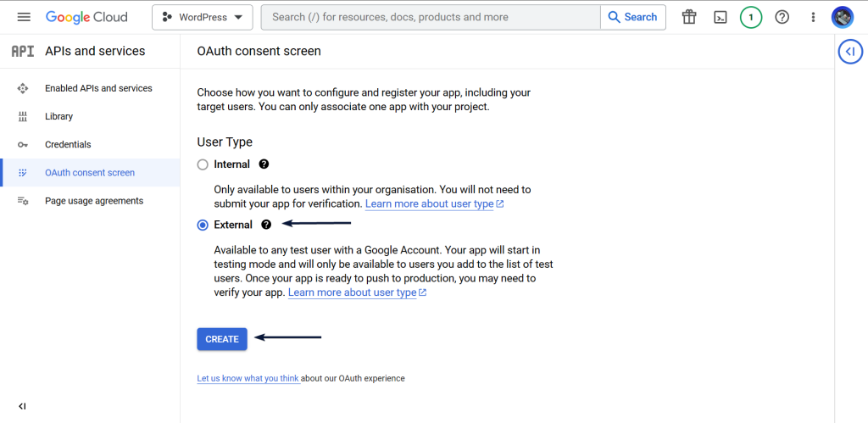Image resolution: width=868 pixels, height=423 pixels.
Task: Open the hamburger navigation menu
Action: (24, 17)
